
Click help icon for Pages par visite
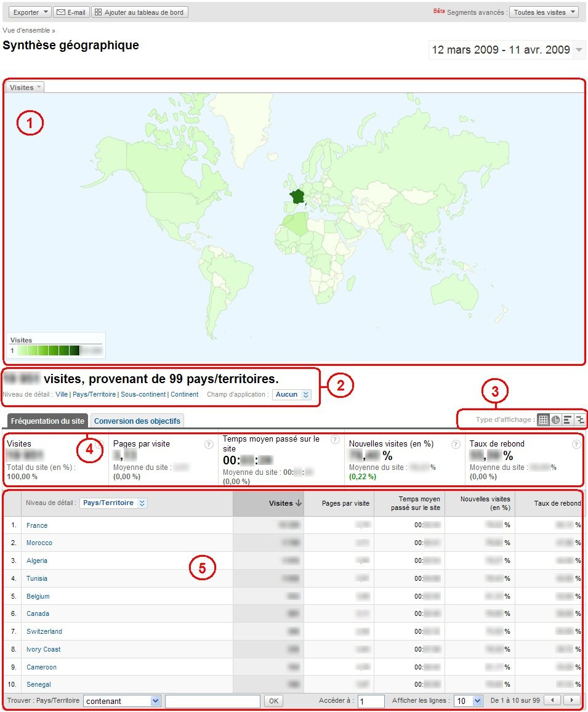coord(208,444)
